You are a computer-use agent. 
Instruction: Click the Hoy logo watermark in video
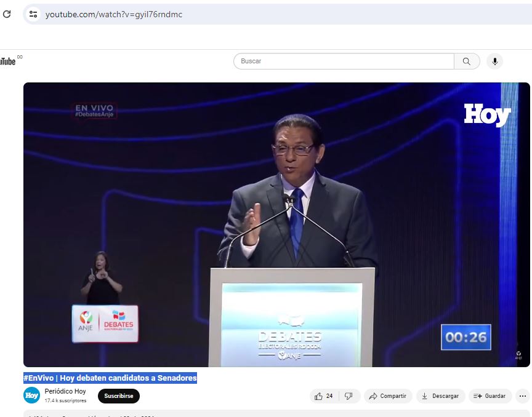coord(487,115)
